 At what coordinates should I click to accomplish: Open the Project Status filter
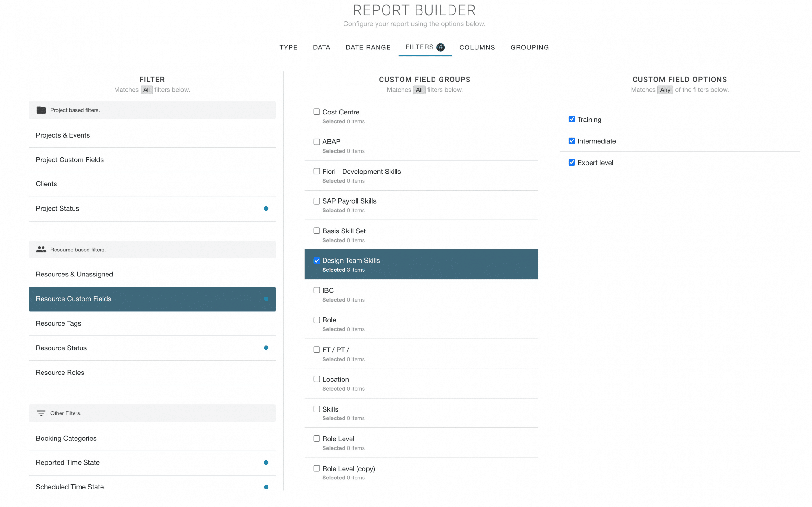pos(152,209)
